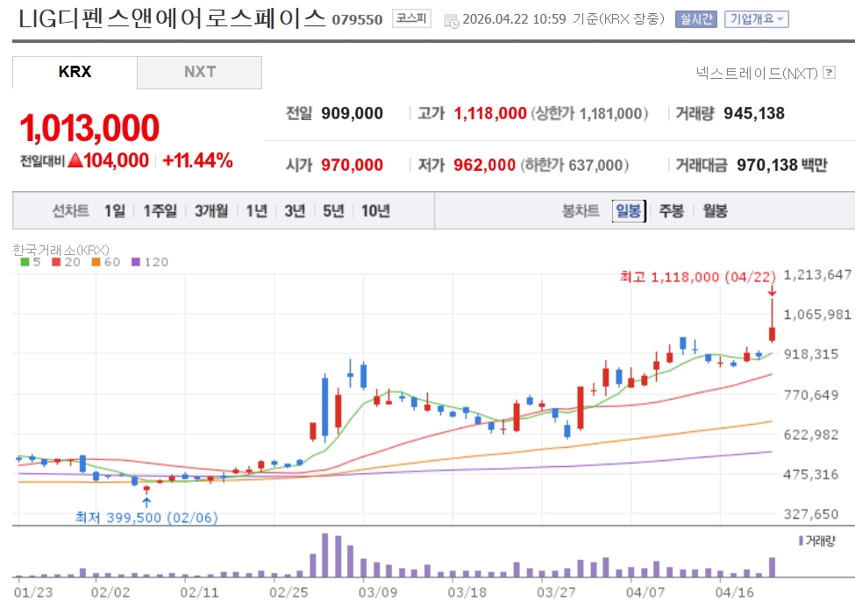Click the clock icon beside the timestamp
This screenshot has width=855, height=616.
(x=452, y=21)
